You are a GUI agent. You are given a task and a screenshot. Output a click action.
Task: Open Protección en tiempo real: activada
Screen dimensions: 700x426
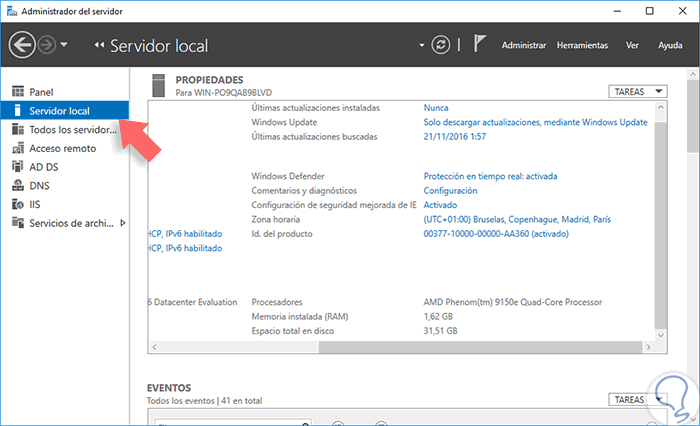490,176
